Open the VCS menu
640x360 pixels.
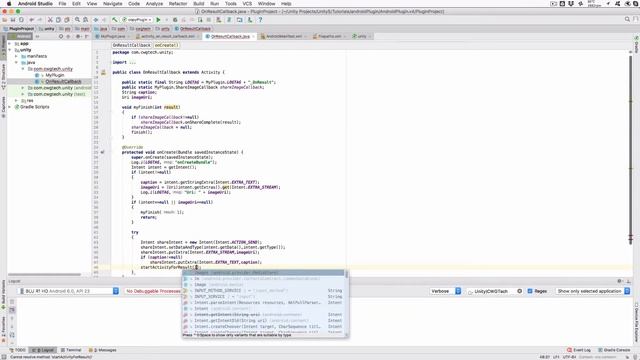pyautogui.click(x=247, y=4)
